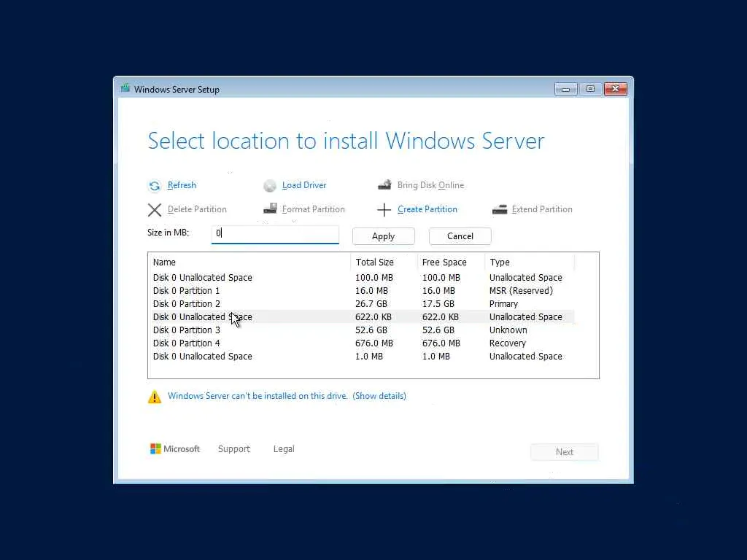Select the Disk 0 Partition 4 row
Viewport: 747px width, 560px height.
coord(363,343)
